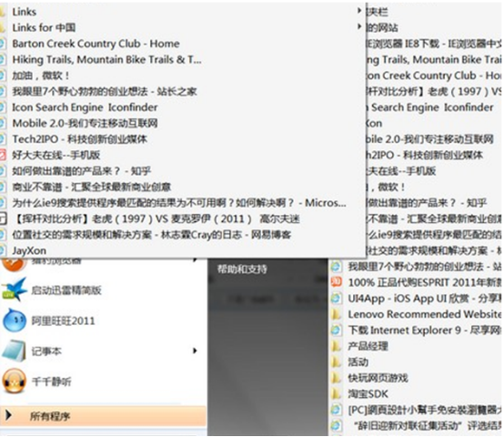The width and height of the screenshot is (504, 437).
Task: Click the 100% 正品代购ESPRIT orange favicon
Action: pyautogui.click(x=336, y=282)
